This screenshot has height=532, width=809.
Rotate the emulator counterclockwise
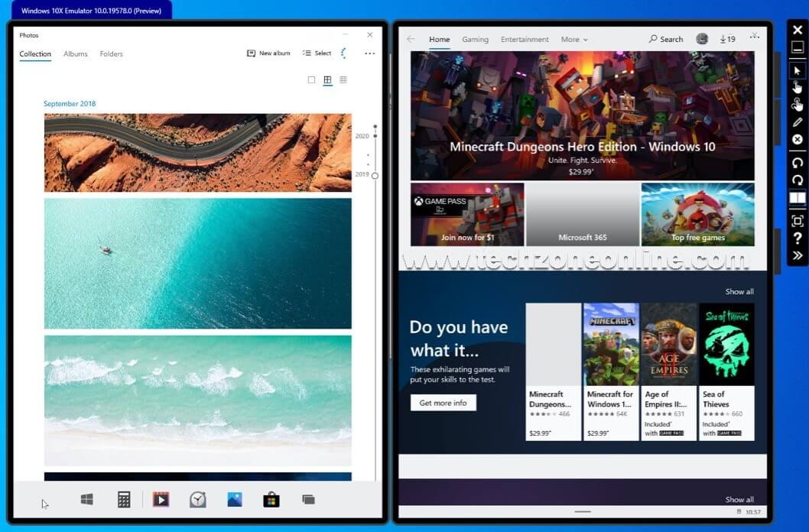point(798,163)
